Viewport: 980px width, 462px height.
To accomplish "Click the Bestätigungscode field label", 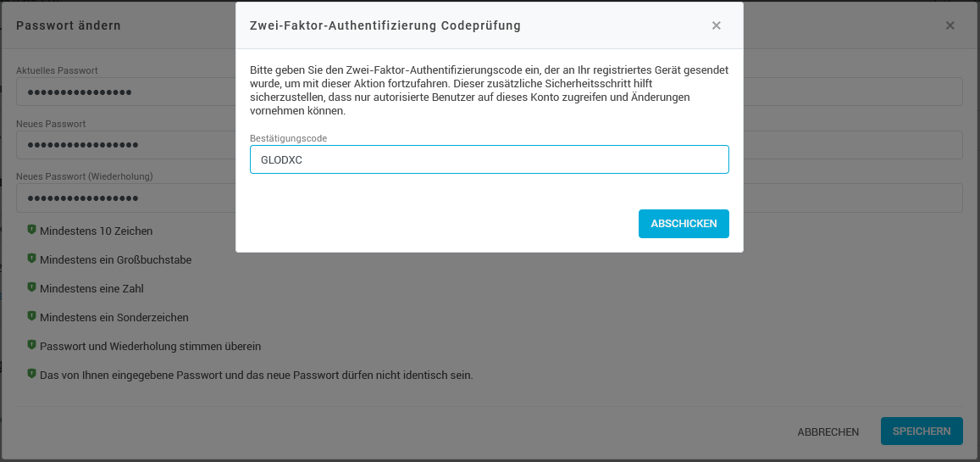I will pyautogui.click(x=288, y=138).
